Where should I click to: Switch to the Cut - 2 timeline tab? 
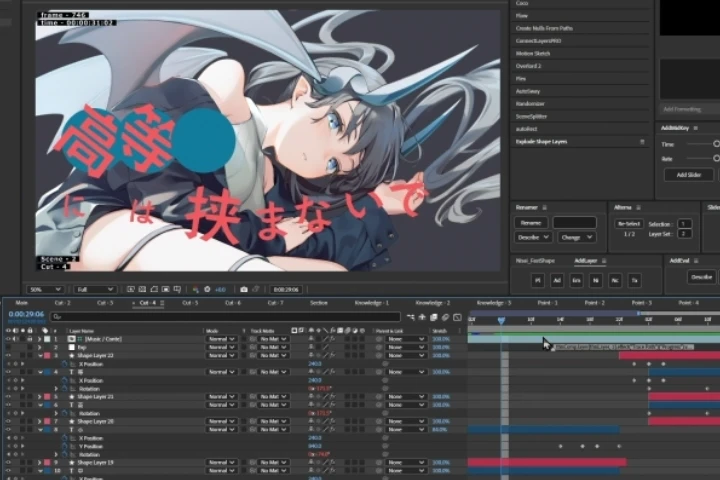[62, 303]
